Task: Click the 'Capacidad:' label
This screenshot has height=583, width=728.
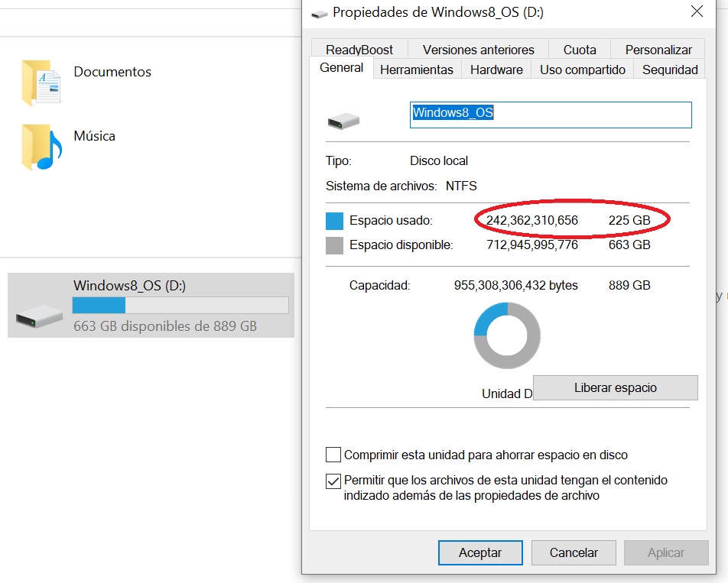Action: 380,285
